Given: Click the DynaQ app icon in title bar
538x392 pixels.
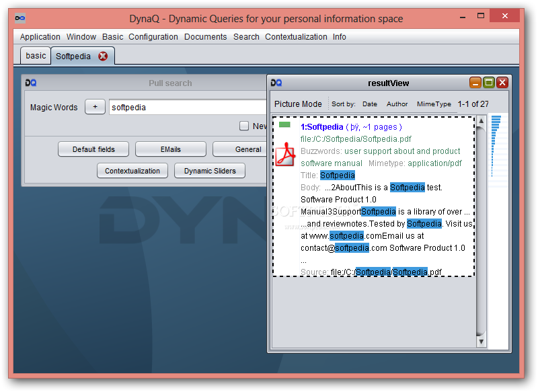Looking at the screenshot, I should coord(20,18).
